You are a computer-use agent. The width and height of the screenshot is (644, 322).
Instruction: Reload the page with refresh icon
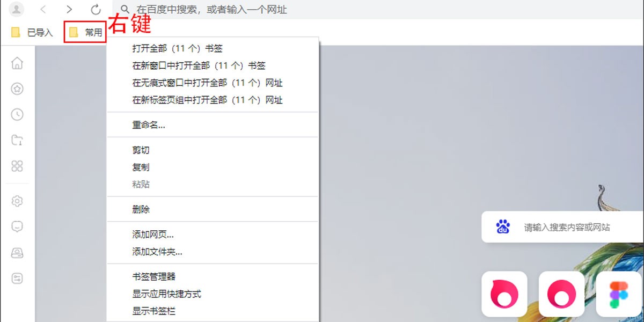pos(96,9)
